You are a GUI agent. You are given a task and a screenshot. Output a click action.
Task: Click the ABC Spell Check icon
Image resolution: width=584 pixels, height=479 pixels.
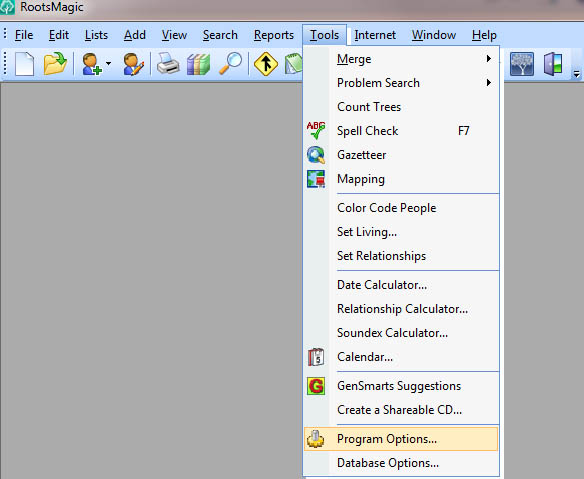pos(316,130)
